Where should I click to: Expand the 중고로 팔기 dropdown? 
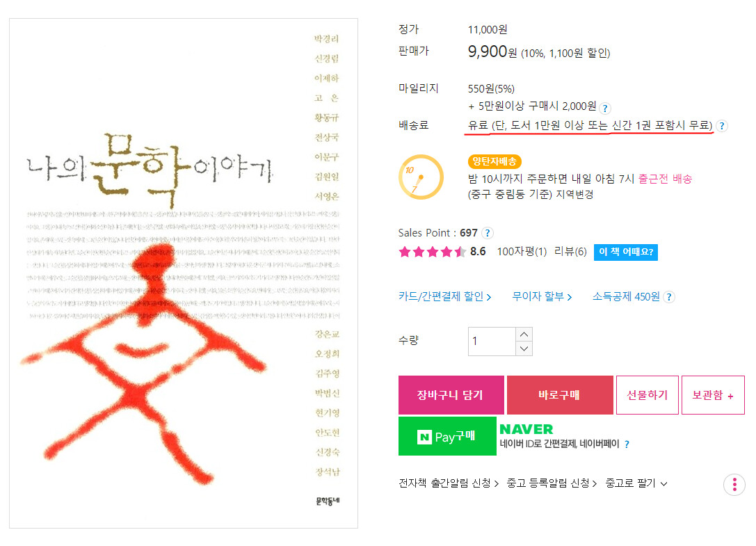tap(636, 483)
